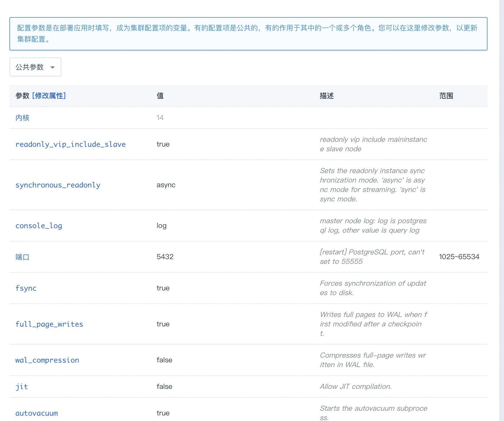Click the 范围 column header

446,96
